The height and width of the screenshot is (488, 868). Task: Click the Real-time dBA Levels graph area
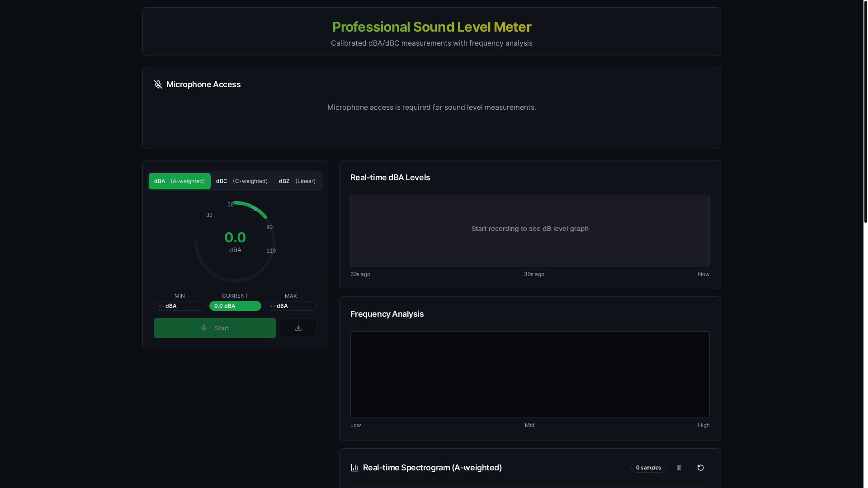click(530, 231)
